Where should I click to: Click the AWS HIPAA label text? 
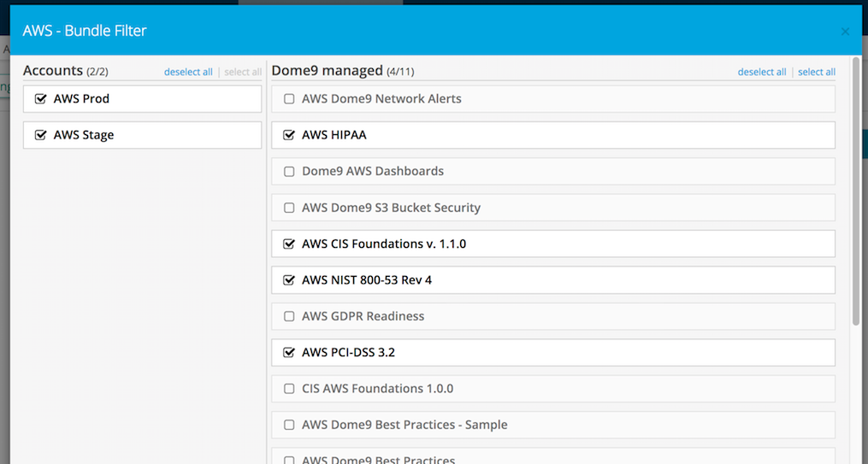(x=334, y=135)
